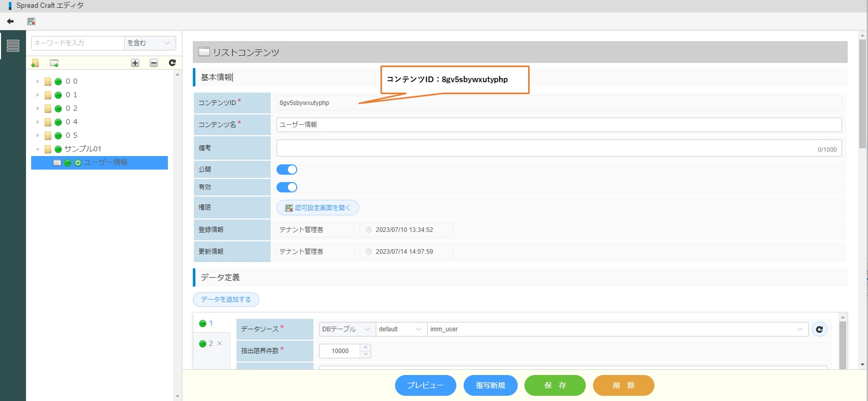Refresh the content tree
This screenshot has height=401, width=868.
click(173, 63)
